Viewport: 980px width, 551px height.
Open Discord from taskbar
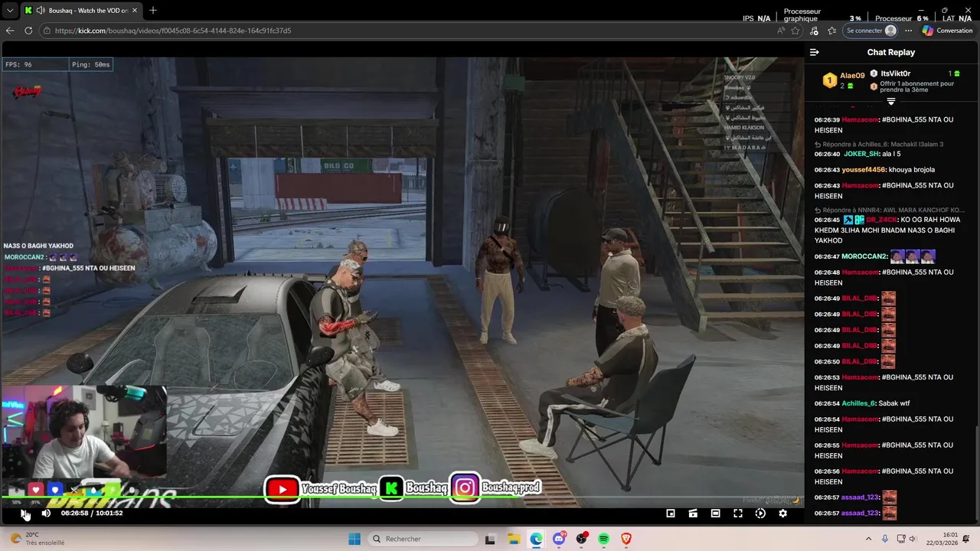(559, 539)
